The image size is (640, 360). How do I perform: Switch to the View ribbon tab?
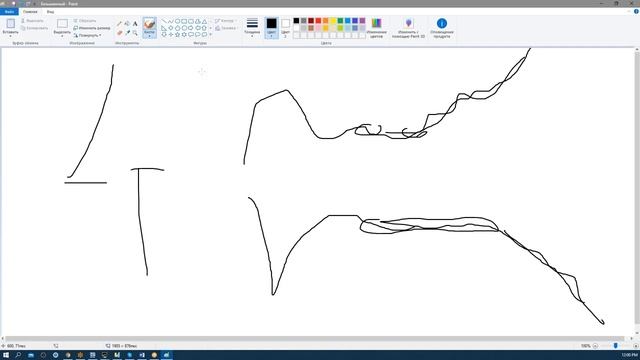point(50,11)
